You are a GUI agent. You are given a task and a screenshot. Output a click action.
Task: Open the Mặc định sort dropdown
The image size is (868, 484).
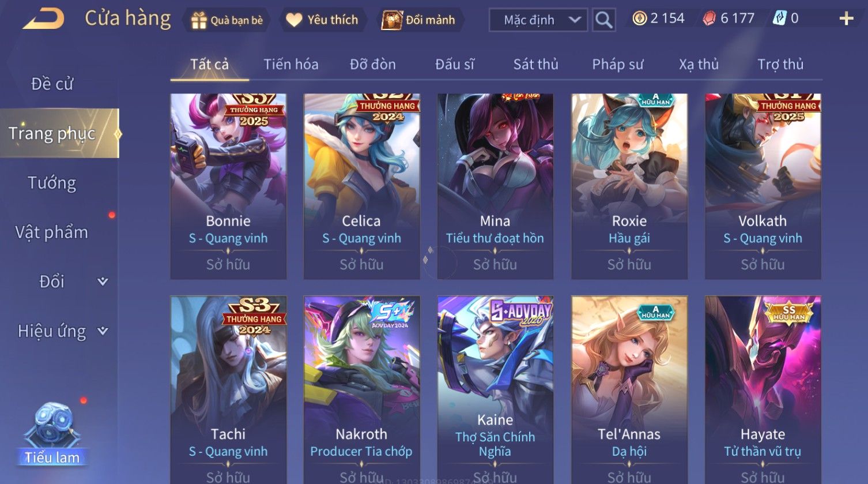pos(538,20)
